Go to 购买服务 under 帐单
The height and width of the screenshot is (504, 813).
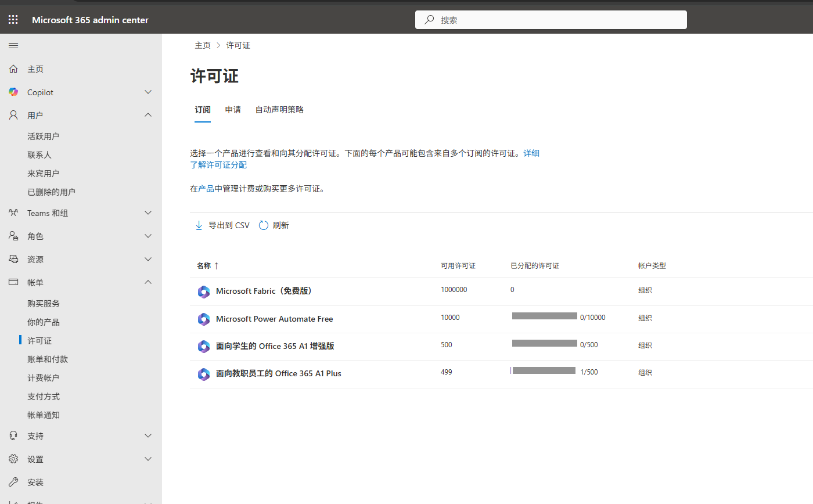click(x=44, y=304)
